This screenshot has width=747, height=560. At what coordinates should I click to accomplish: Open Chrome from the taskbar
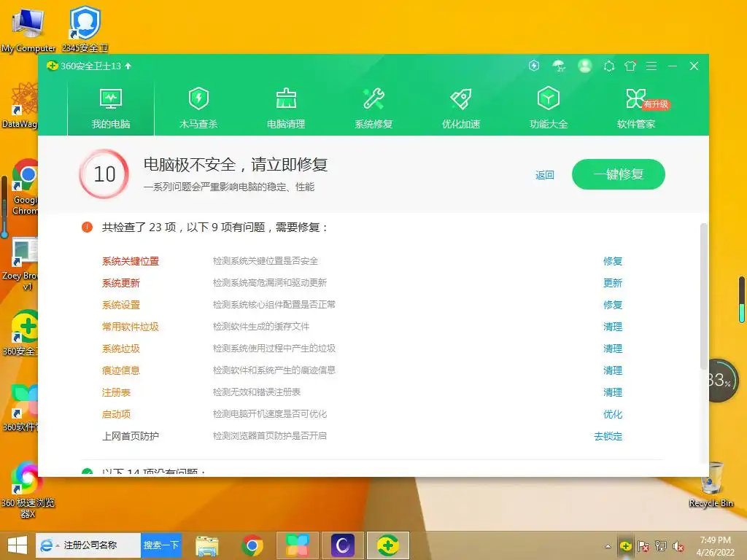click(x=252, y=545)
